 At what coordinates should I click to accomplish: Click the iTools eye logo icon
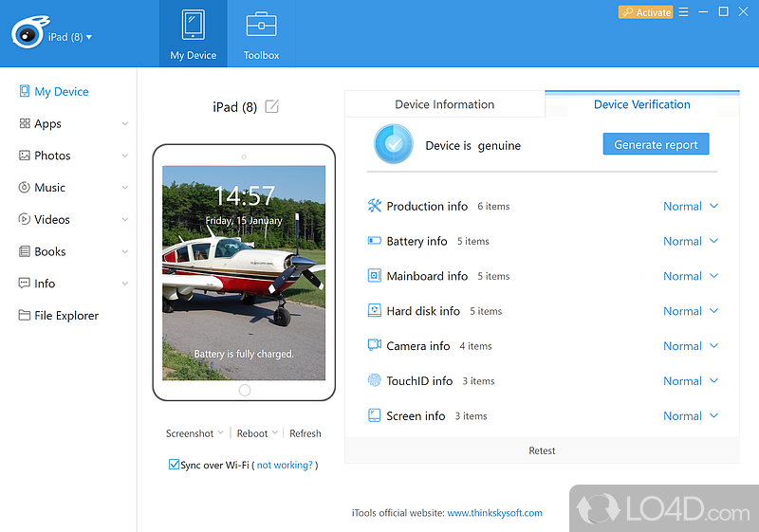tap(30, 32)
